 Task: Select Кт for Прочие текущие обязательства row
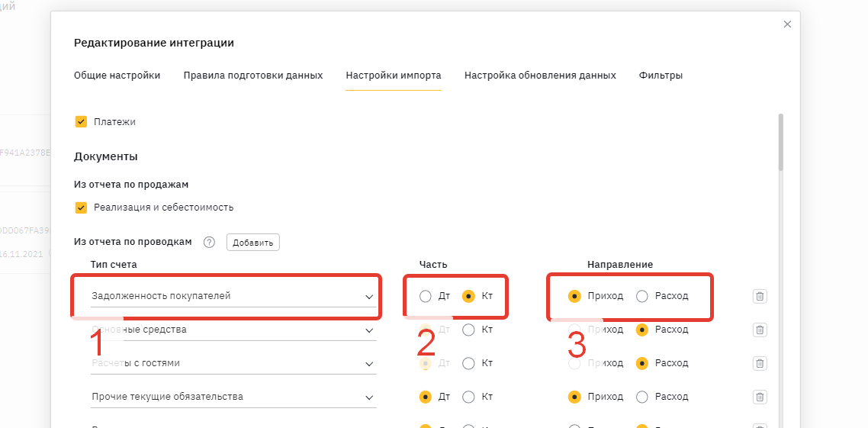[x=468, y=397]
